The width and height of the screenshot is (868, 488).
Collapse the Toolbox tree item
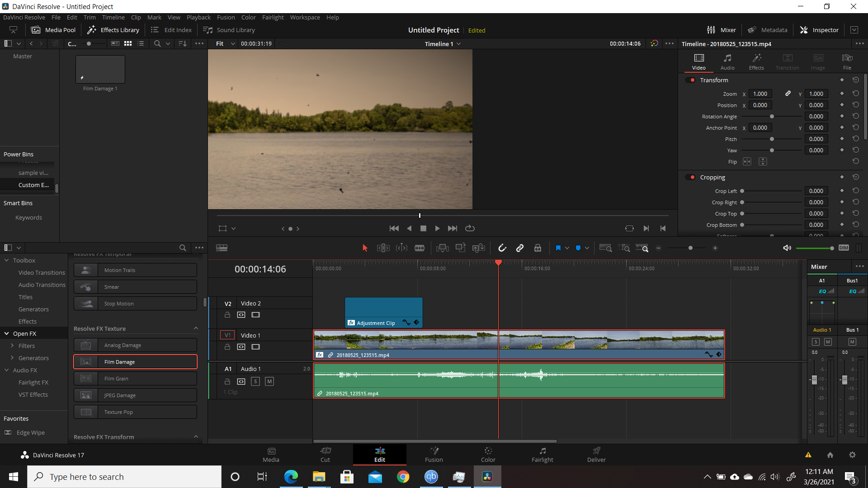pyautogui.click(x=7, y=260)
